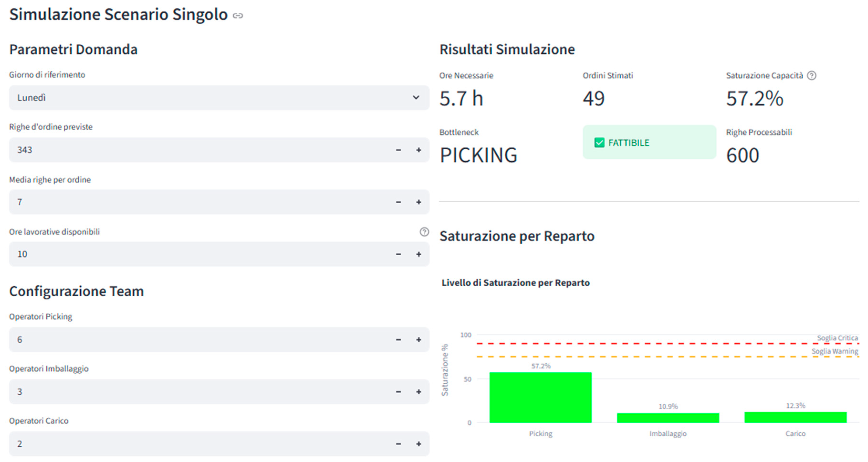The height and width of the screenshot is (462, 868).
Task: Add an Operatori Picking operator
Action: 419,340
